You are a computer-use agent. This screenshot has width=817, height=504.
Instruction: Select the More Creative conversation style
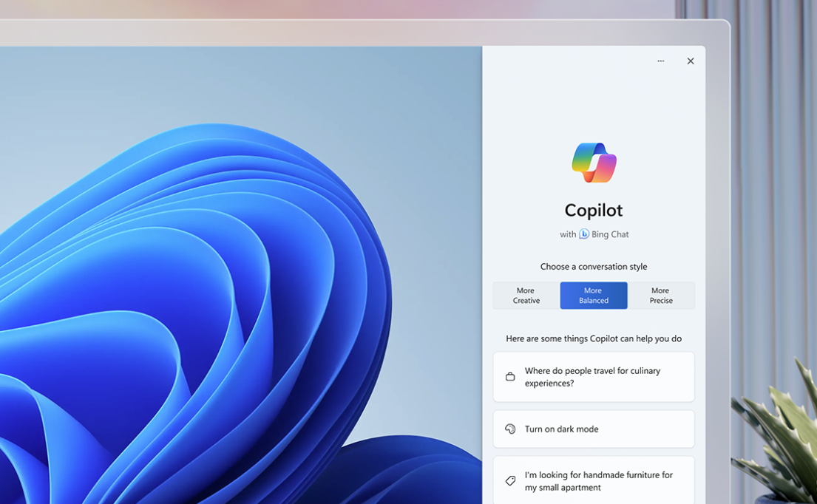tap(526, 295)
